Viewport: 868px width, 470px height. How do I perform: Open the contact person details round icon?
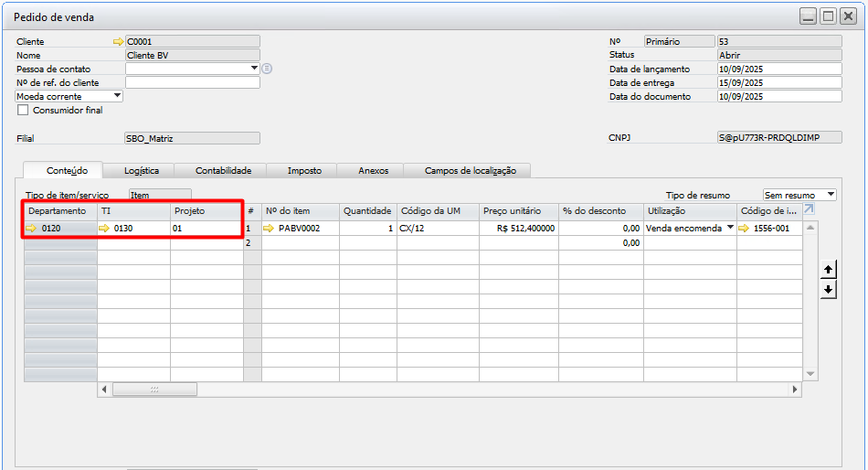tap(267, 69)
